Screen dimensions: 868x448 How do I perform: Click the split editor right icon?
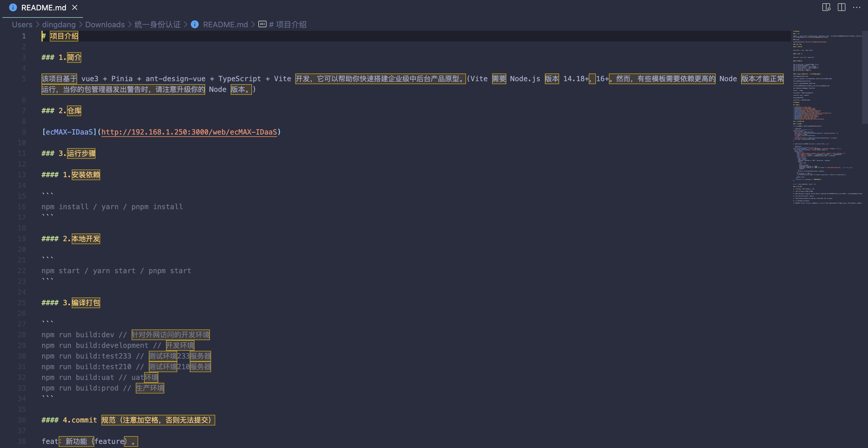[x=841, y=7]
